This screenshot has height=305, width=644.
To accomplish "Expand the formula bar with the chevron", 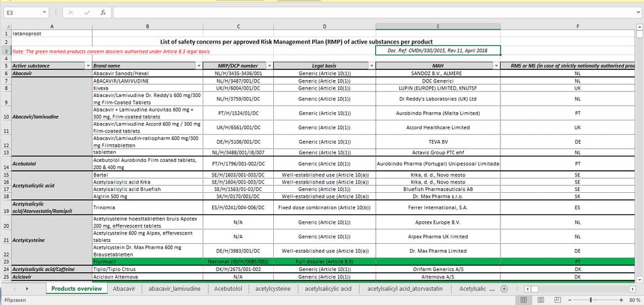I will pyautogui.click(x=638, y=13).
